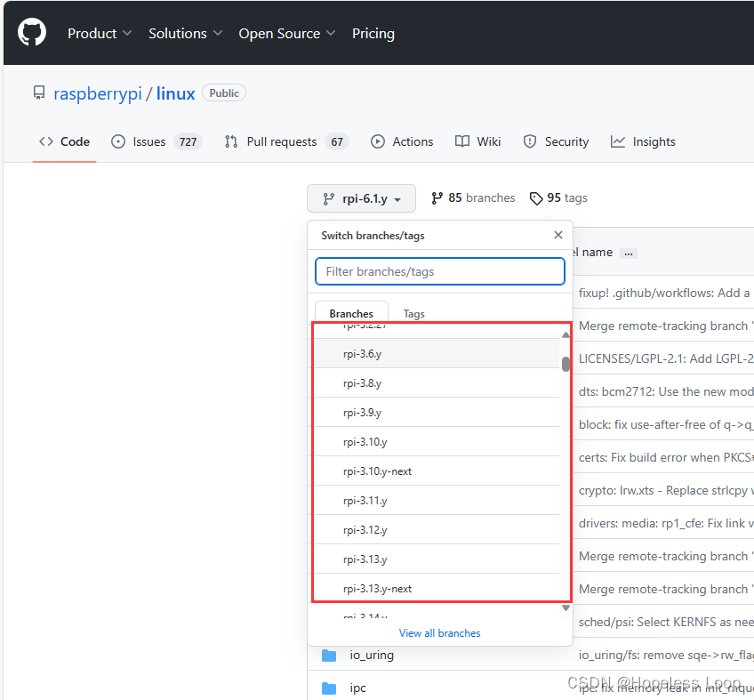Open commit 'certs: Fix build error when PKCS'
This screenshot has width=754, height=700.
[x=665, y=457]
